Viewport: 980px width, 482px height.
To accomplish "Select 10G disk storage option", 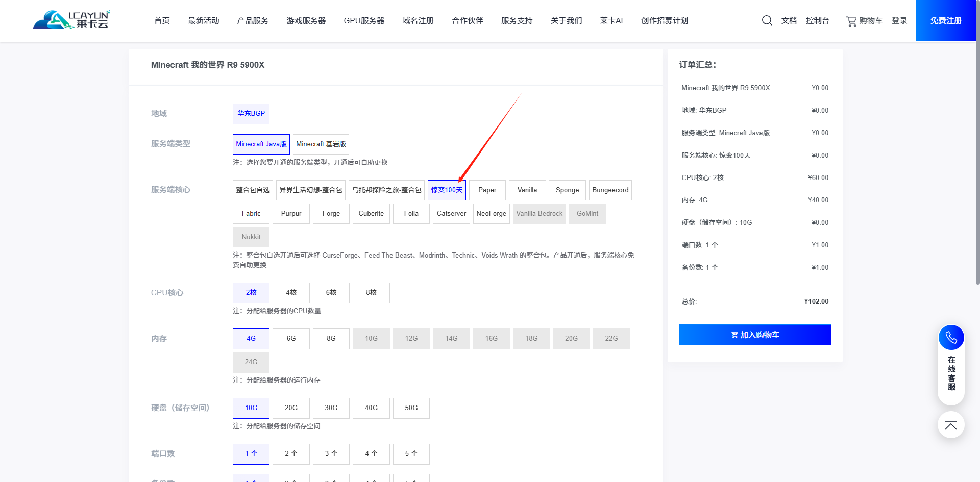I will point(251,408).
